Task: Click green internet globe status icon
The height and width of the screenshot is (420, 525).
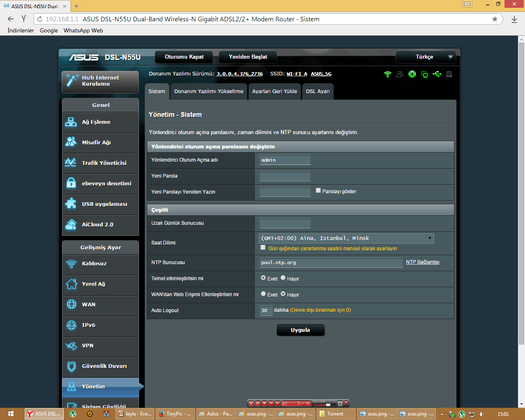Action: (x=412, y=74)
